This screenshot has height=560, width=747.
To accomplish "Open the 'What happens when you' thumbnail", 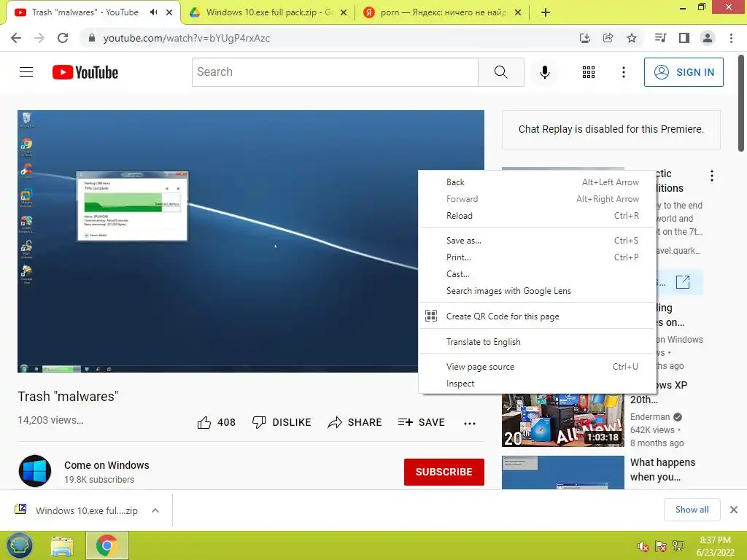I will [562, 472].
